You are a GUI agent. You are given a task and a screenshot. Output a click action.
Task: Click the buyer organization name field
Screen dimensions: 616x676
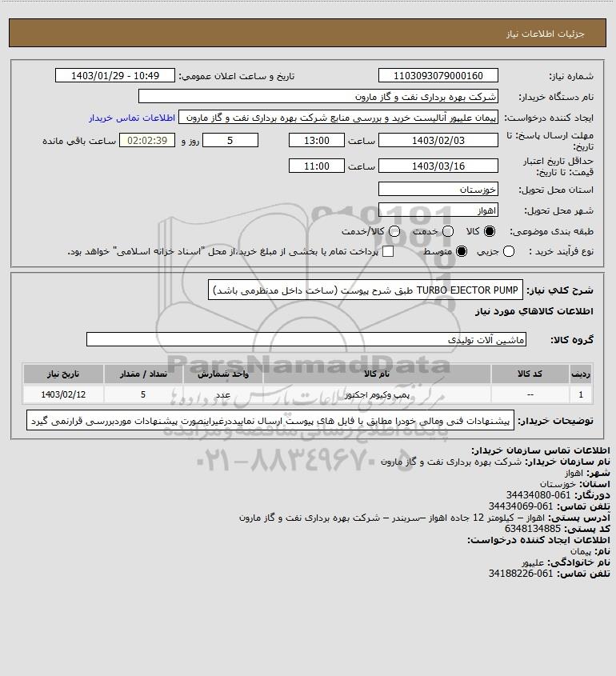pyautogui.click(x=318, y=96)
